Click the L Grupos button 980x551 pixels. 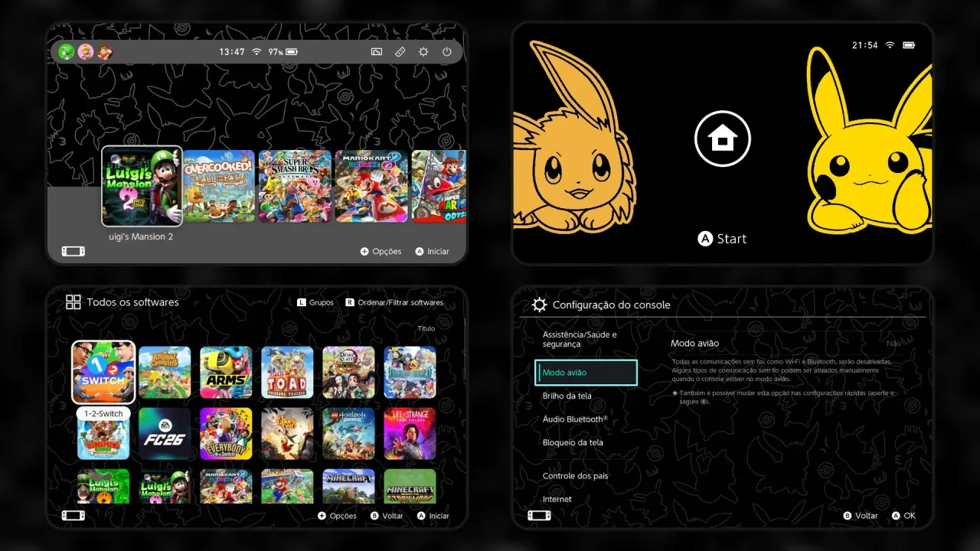[315, 302]
